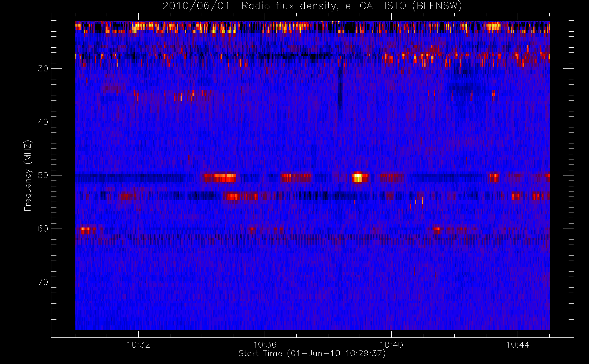Click the '10:32' time tick label
The image size is (589, 364).
pyautogui.click(x=138, y=345)
